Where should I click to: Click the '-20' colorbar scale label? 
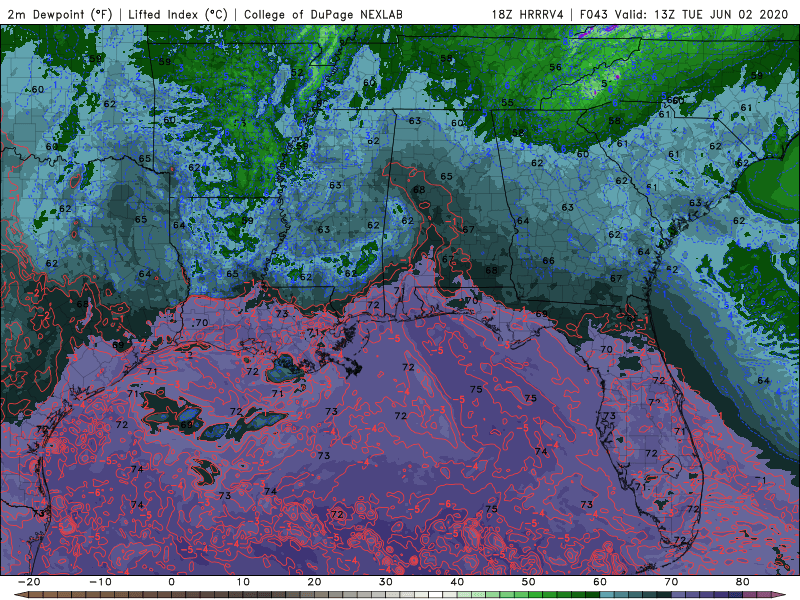click(x=28, y=582)
